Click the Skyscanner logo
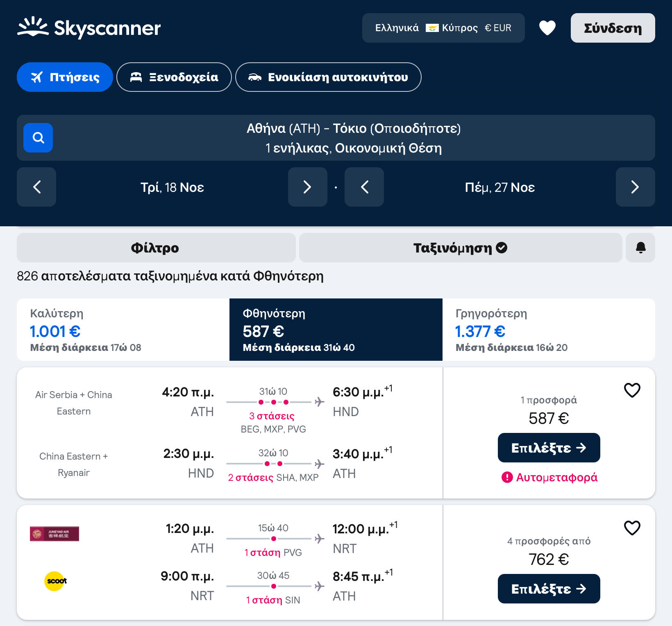 pos(89,28)
